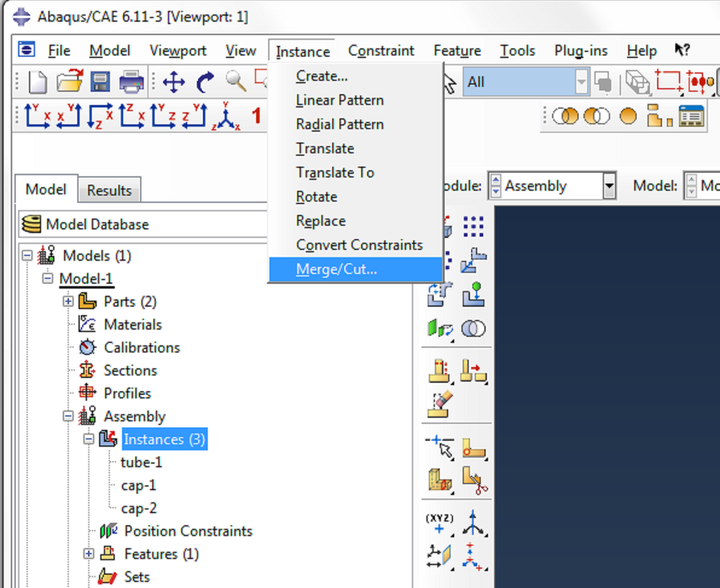Image resolution: width=720 pixels, height=588 pixels.
Task: Collapse the Models (1) tree node
Action: pos(28,255)
